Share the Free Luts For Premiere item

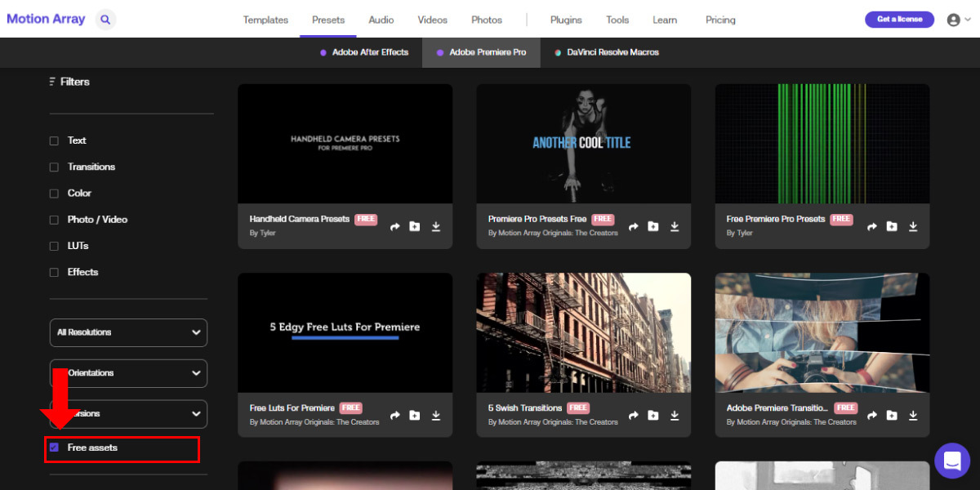click(394, 415)
